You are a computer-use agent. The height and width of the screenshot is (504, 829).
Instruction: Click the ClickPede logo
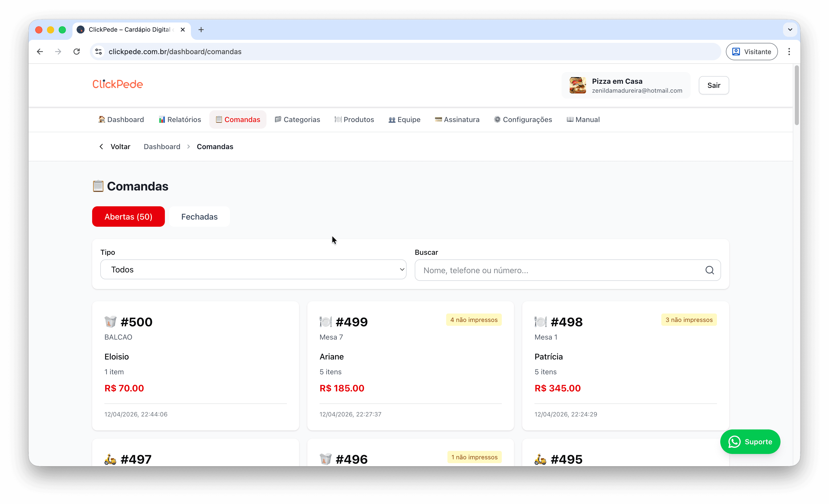[x=117, y=84]
